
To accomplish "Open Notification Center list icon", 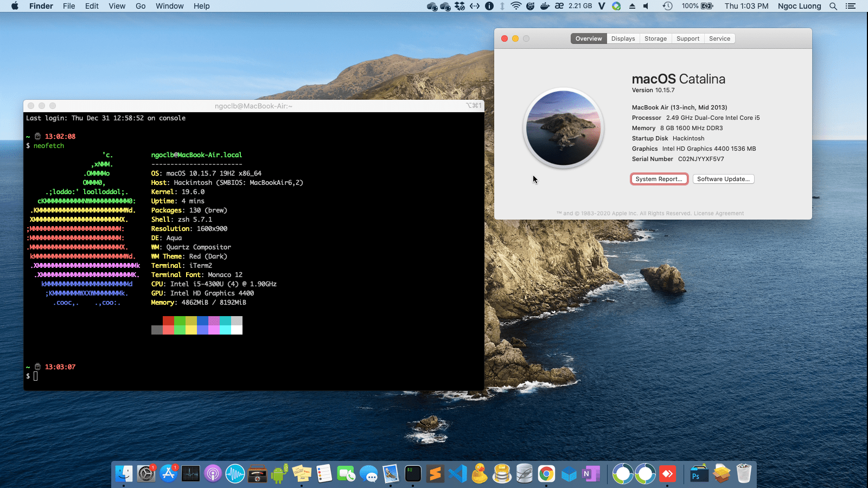I will (x=851, y=6).
